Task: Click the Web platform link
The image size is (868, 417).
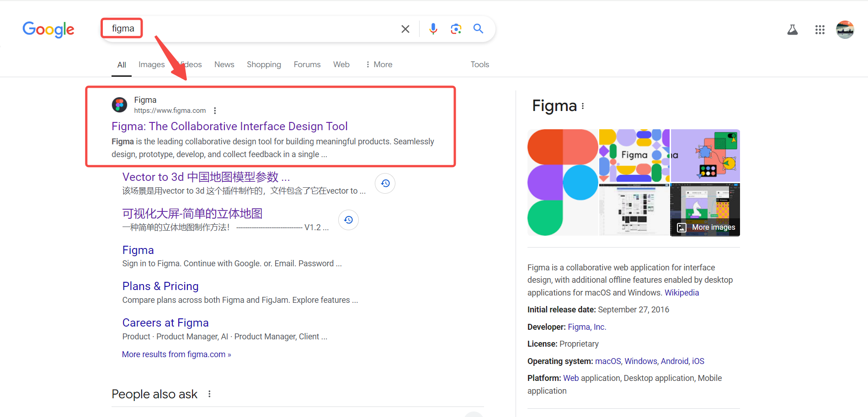Action: click(571, 378)
